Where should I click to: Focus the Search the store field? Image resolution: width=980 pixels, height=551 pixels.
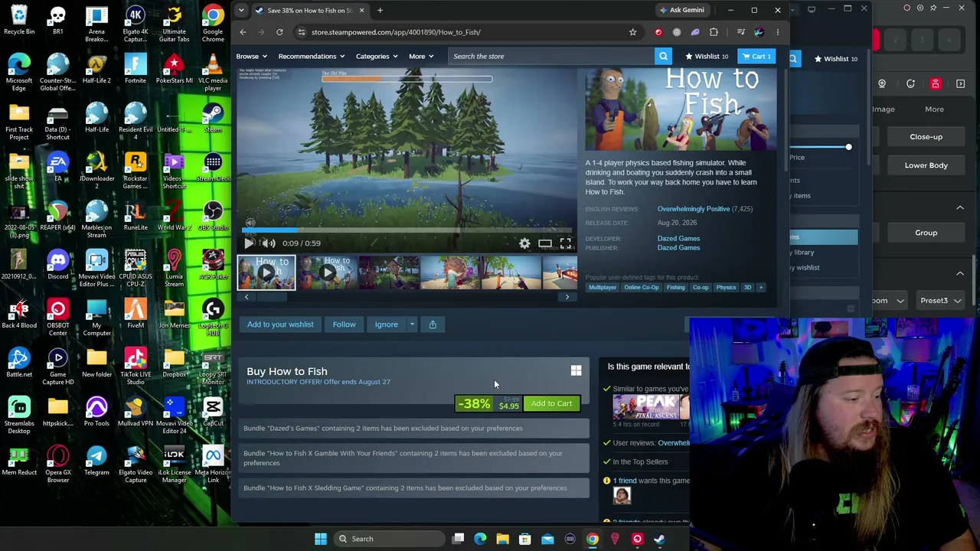[551, 56]
